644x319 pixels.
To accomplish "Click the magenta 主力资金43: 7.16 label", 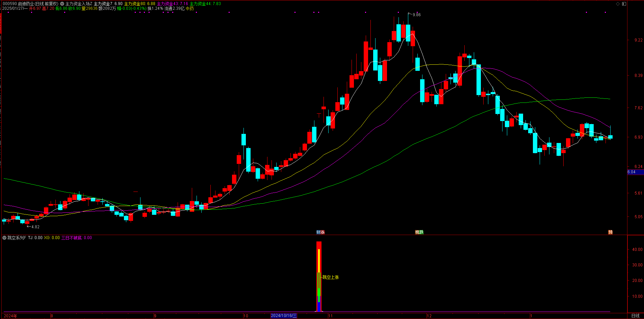I will coord(172,4).
